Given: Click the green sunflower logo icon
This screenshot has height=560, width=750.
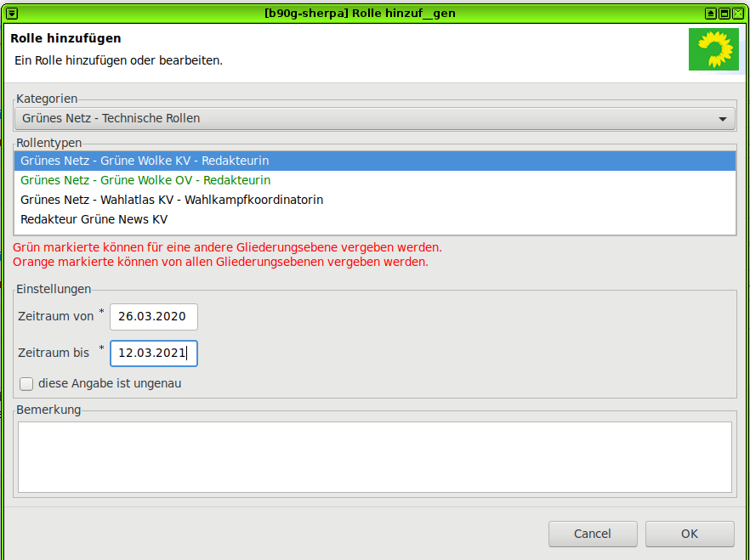Looking at the screenshot, I should tap(713, 49).
